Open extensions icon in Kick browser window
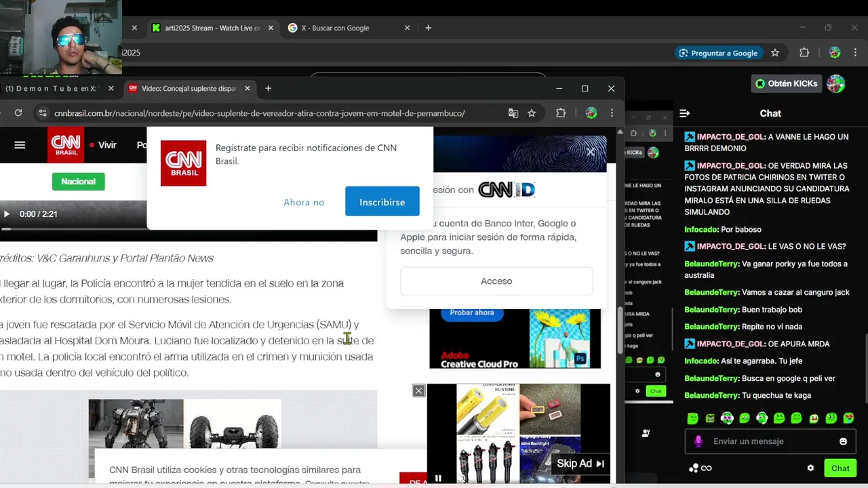868x488 pixels. (x=804, y=53)
